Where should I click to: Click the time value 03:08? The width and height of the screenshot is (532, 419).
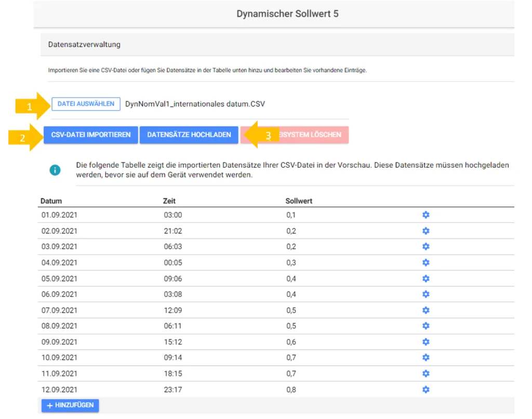[x=173, y=294]
